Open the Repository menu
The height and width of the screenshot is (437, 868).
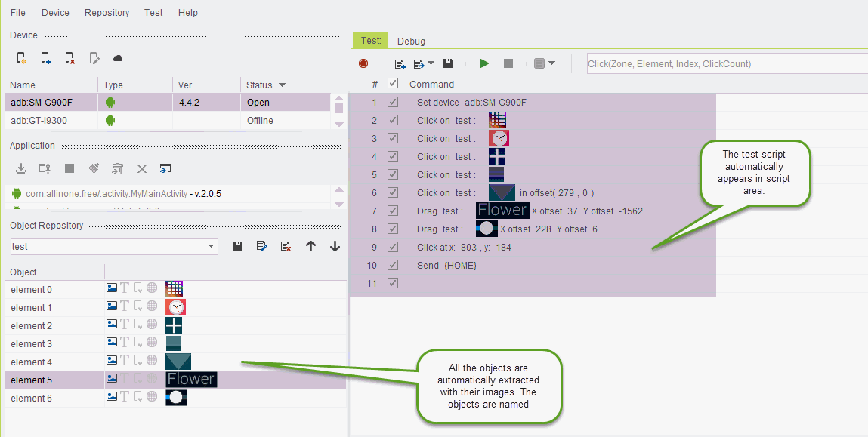coord(107,13)
